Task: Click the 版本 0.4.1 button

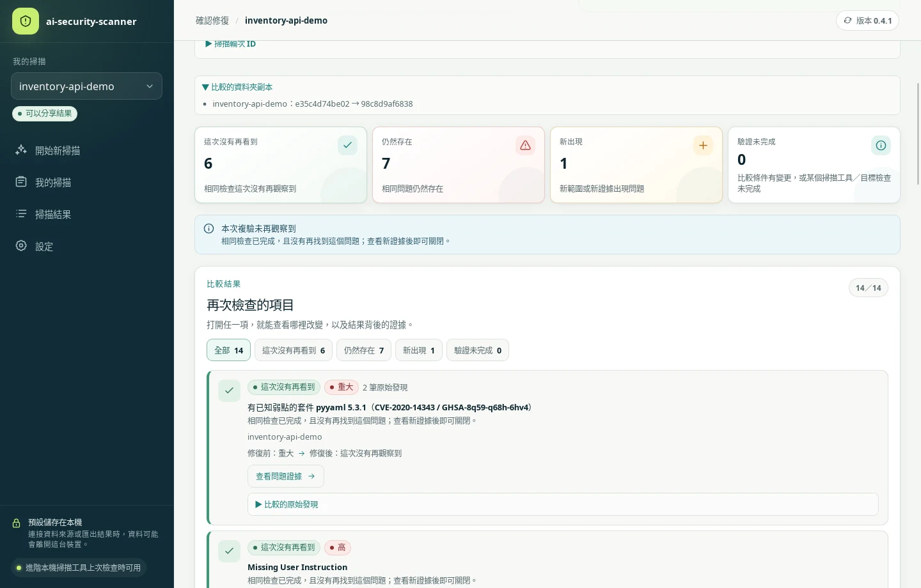Action: 867,20
